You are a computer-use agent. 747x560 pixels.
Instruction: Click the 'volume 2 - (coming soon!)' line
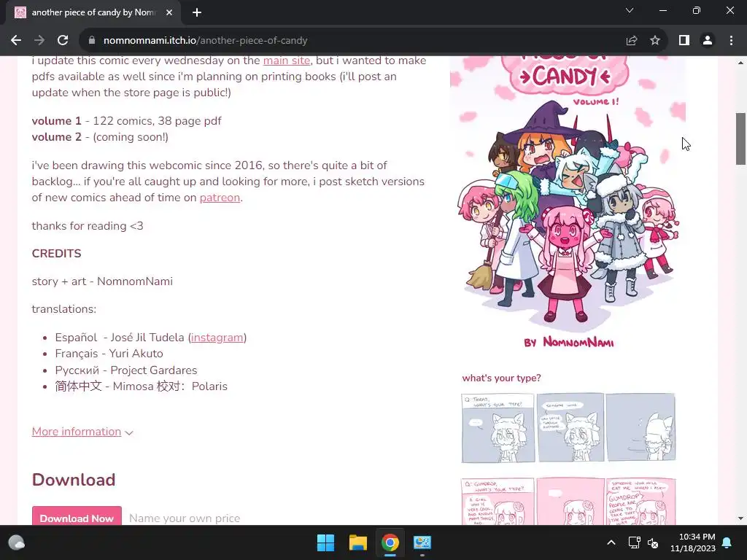tap(100, 136)
